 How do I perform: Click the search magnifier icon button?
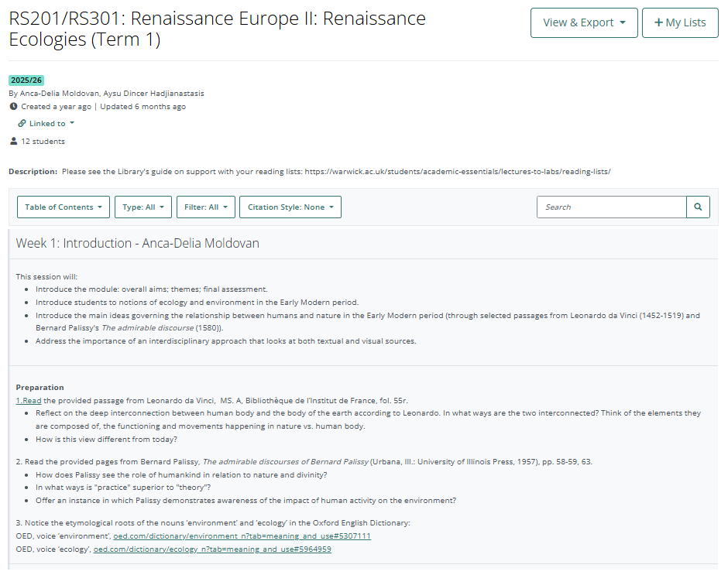[x=698, y=207]
